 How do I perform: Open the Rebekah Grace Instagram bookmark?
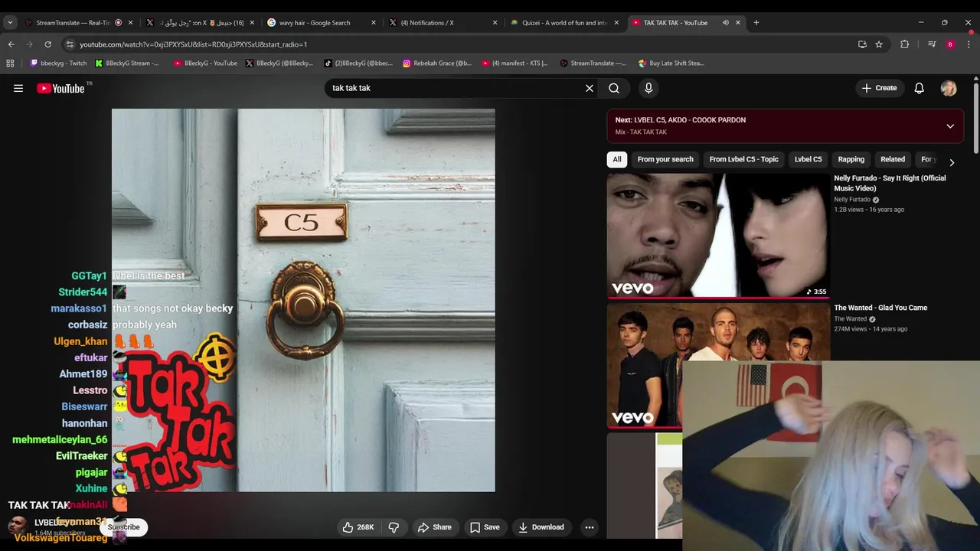(437, 64)
